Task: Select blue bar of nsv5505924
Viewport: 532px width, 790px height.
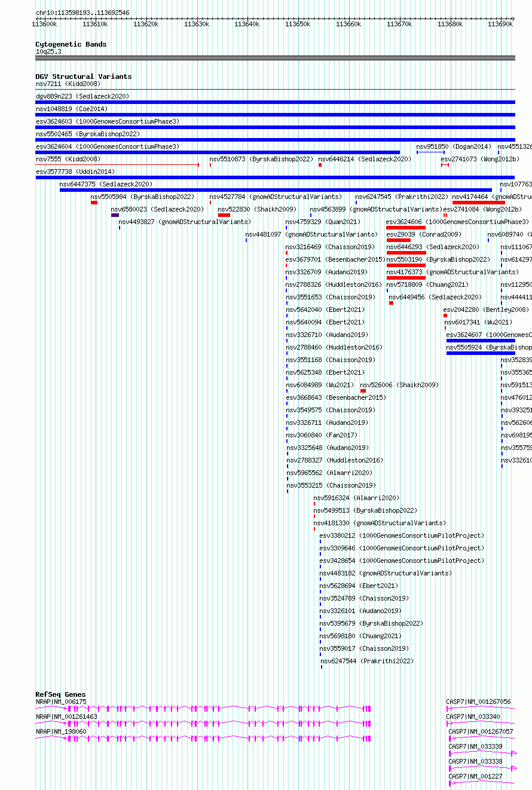Action: click(x=481, y=353)
